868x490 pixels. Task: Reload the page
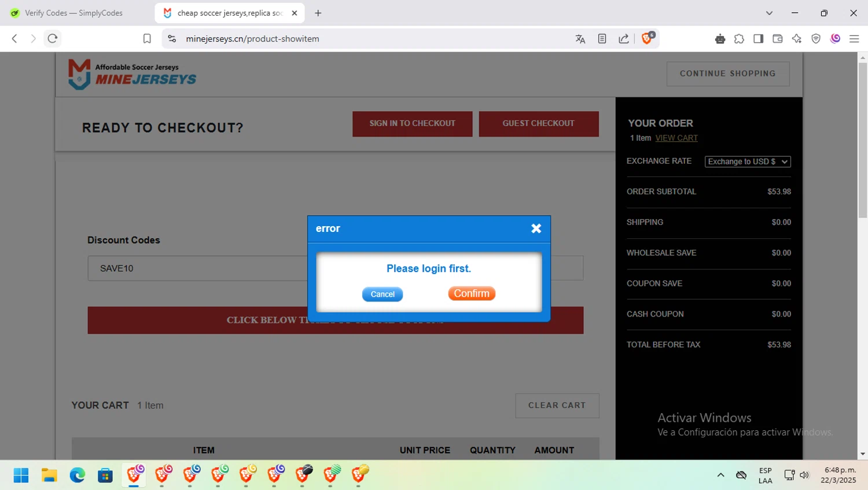(53, 39)
